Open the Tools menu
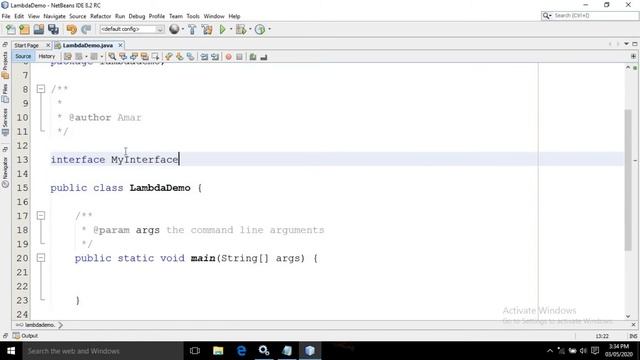640x360 pixels. (x=193, y=16)
